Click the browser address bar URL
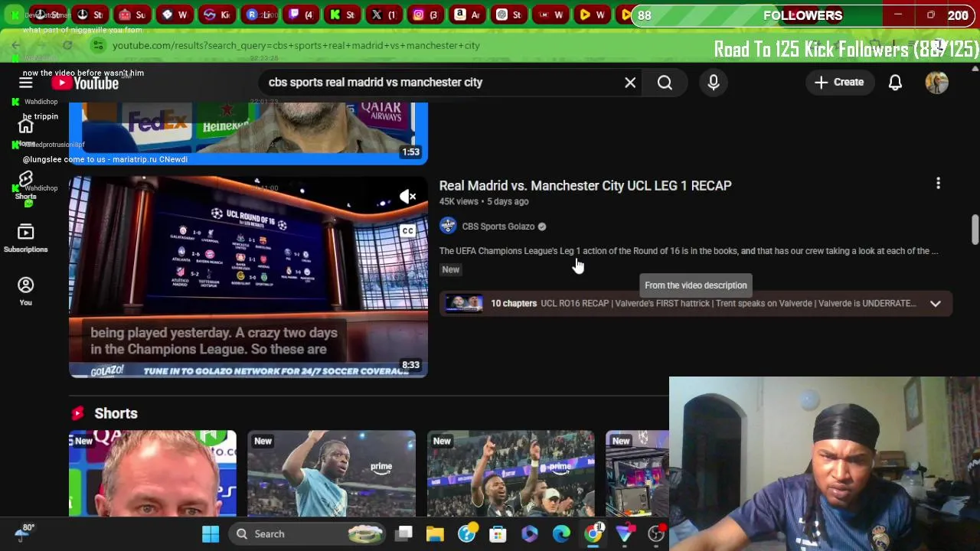The height and width of the screenshot is (551, 980). (x=296, y=45)
